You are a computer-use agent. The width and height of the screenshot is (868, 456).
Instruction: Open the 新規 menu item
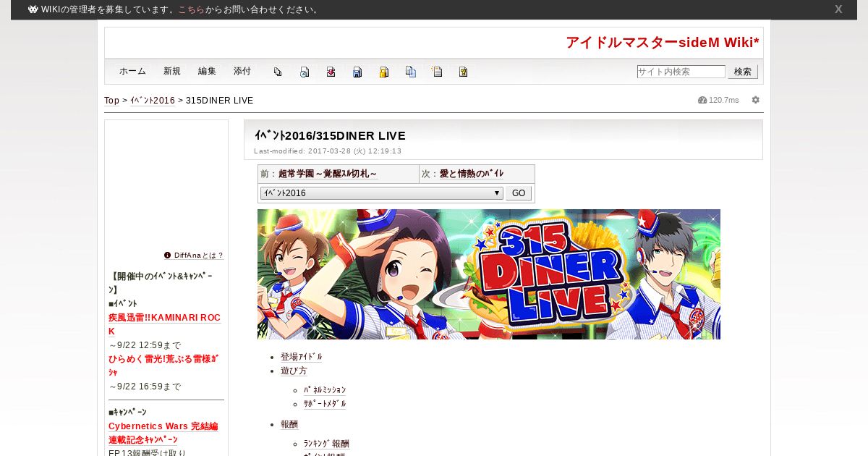[172, 71]
